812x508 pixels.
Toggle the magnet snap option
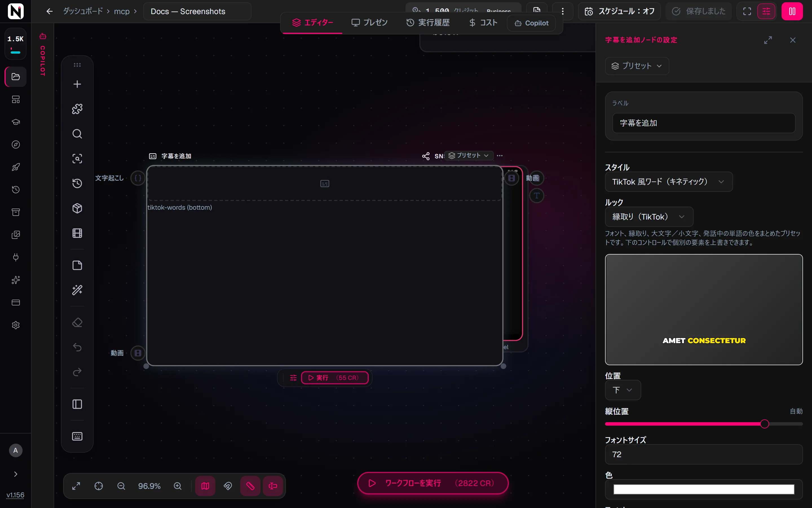(228, 486)
